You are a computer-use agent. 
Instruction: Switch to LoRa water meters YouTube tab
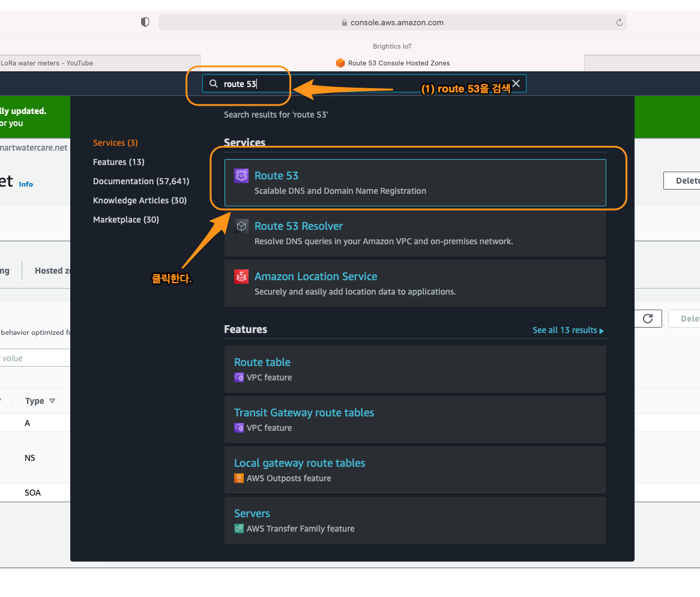(47, 63)
